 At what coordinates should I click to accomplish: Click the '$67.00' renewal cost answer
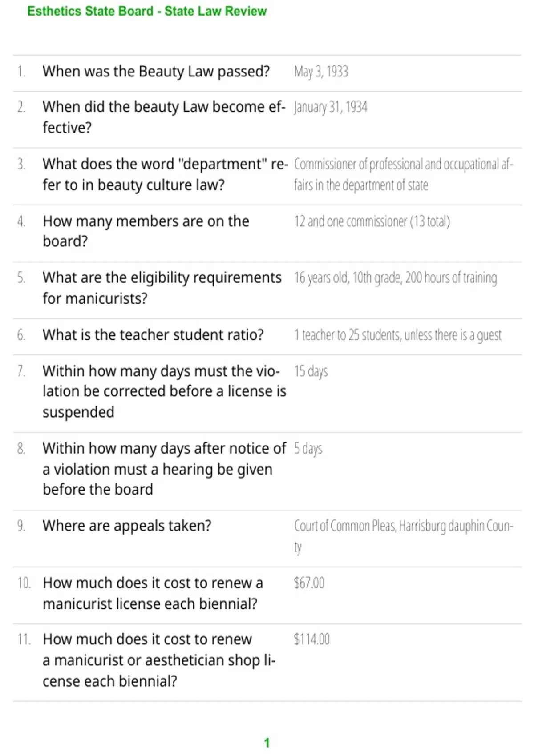click(309, 583)
